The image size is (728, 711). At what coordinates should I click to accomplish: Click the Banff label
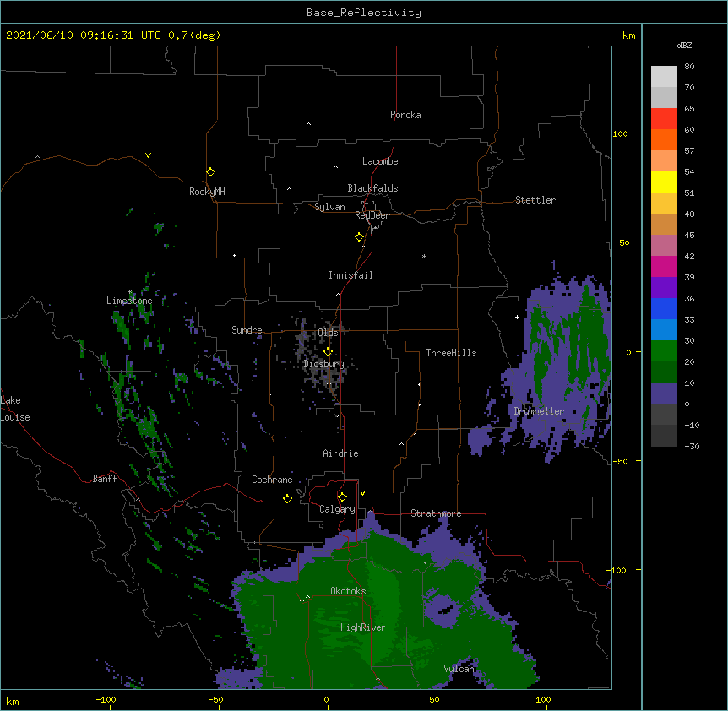[x=105, y=479]
